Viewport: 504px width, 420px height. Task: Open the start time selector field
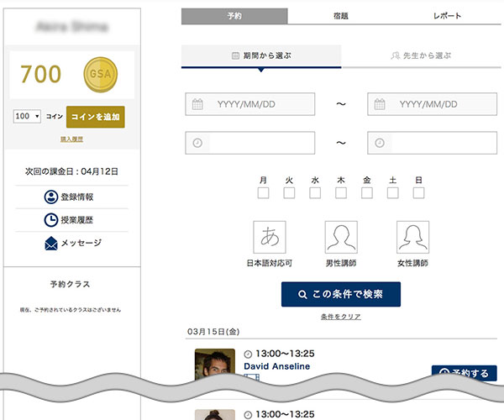[x=249, y=143]
